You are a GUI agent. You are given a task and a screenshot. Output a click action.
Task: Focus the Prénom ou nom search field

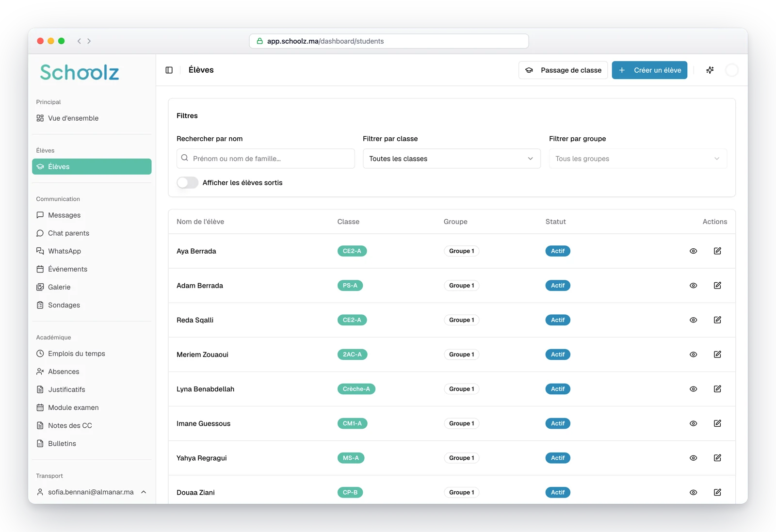click(x=266, y=159)
